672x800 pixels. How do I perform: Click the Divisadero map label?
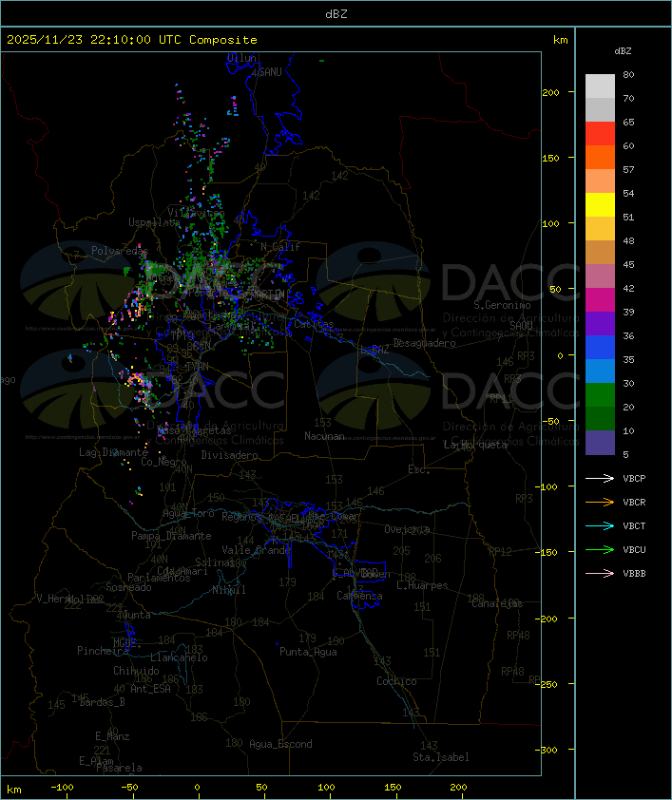point(230,454)
